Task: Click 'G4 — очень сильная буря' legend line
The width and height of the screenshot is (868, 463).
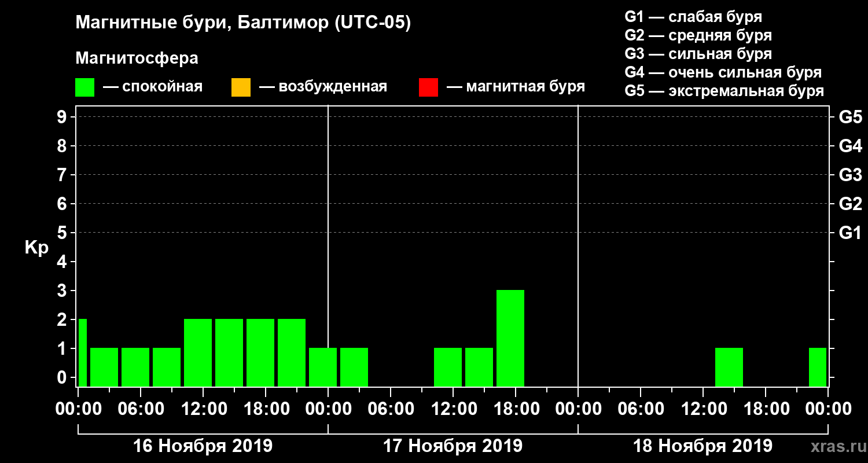Action: coord(723,72)
